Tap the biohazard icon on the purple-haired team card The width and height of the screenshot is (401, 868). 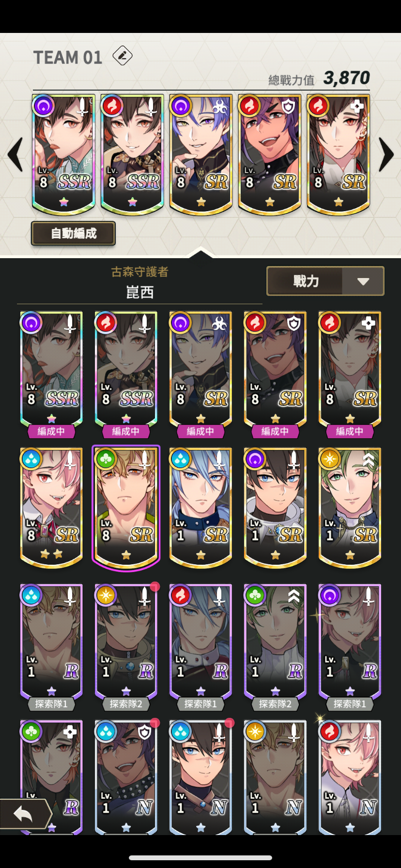tap(219, 106)
